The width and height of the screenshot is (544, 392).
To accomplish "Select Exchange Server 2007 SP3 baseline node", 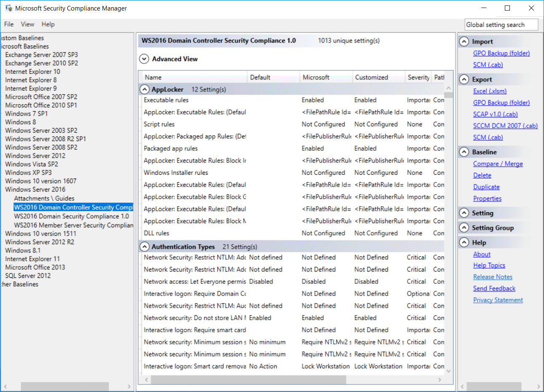I will (41, 55).
